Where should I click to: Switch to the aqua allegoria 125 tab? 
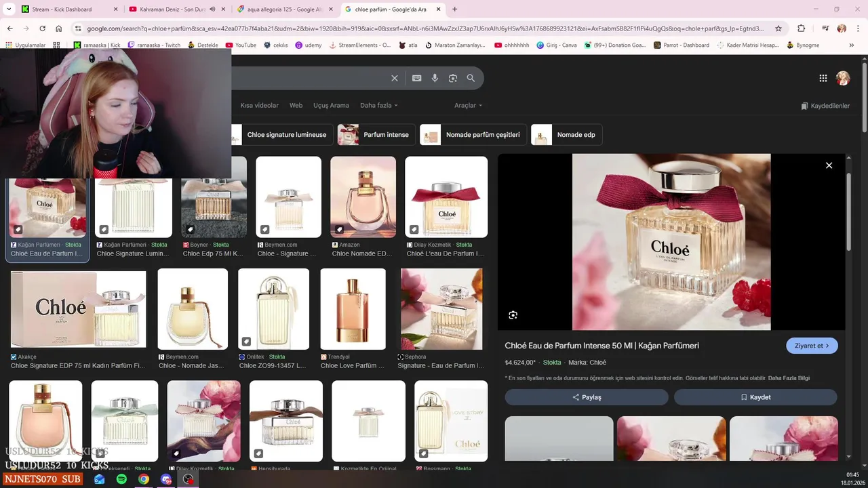pos(285,9)
